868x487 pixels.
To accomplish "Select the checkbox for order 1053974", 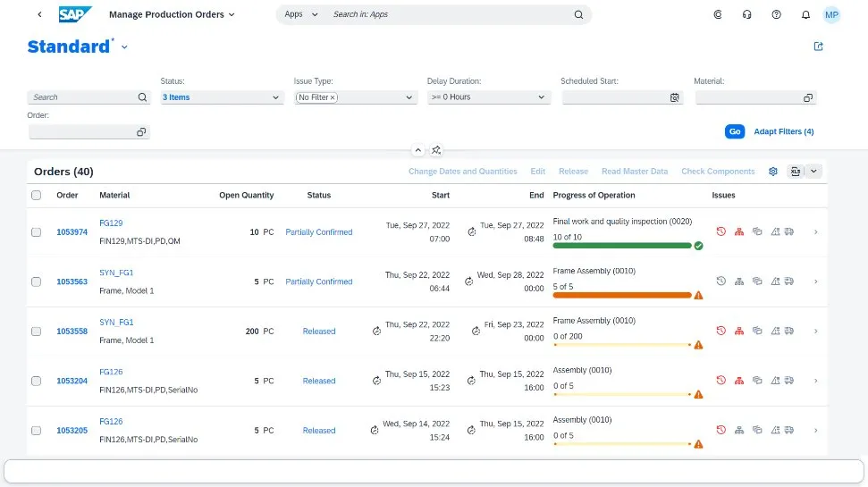I will [x=37, y=232].
